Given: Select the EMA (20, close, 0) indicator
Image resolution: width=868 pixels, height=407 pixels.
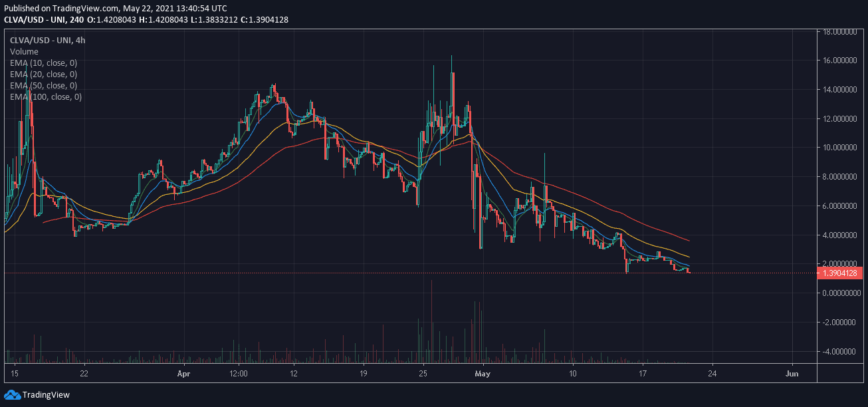Looking at the screenshot, I should click(x=43, y=74).
